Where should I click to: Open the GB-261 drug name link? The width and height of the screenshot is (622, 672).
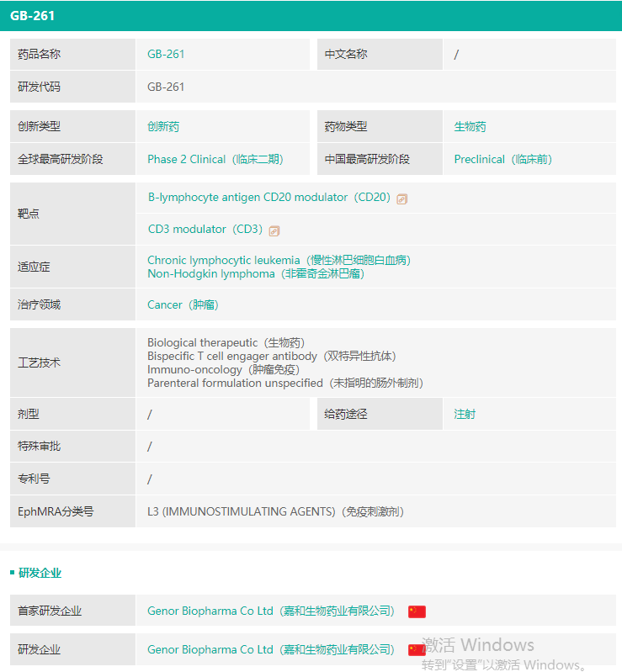166,54
